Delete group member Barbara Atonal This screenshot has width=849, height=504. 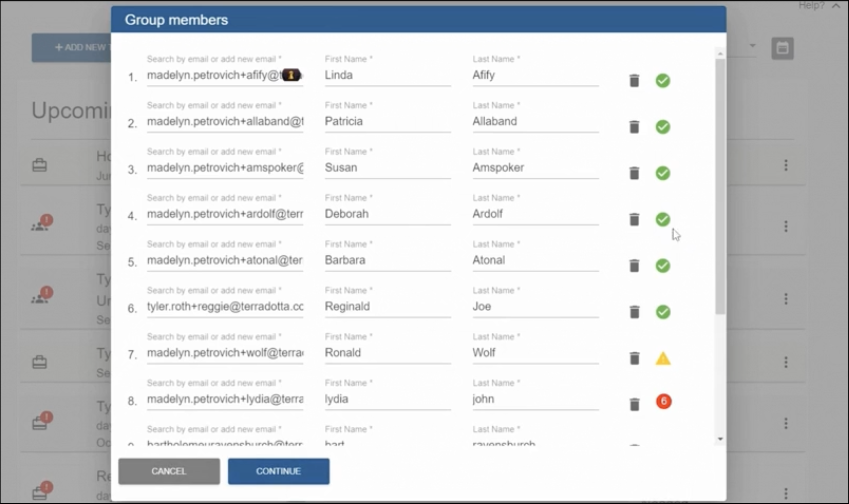tap(634, 265)
